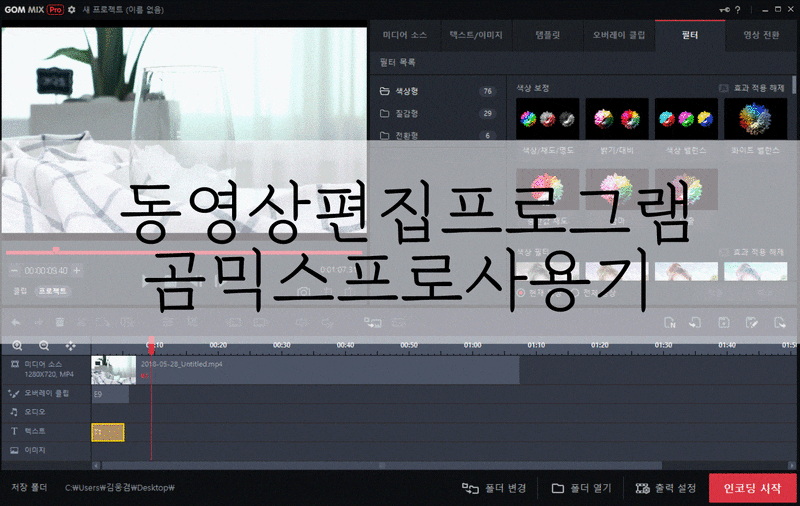Choose 색상/채도/명도 filter thumbnail
Viewport: 800px width, 506px height.
[547, 119]
